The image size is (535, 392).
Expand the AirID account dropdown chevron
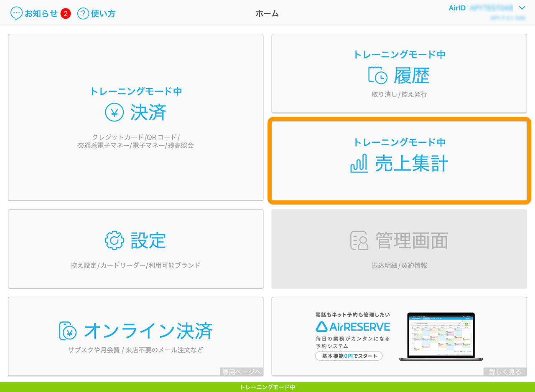[522, 8]
